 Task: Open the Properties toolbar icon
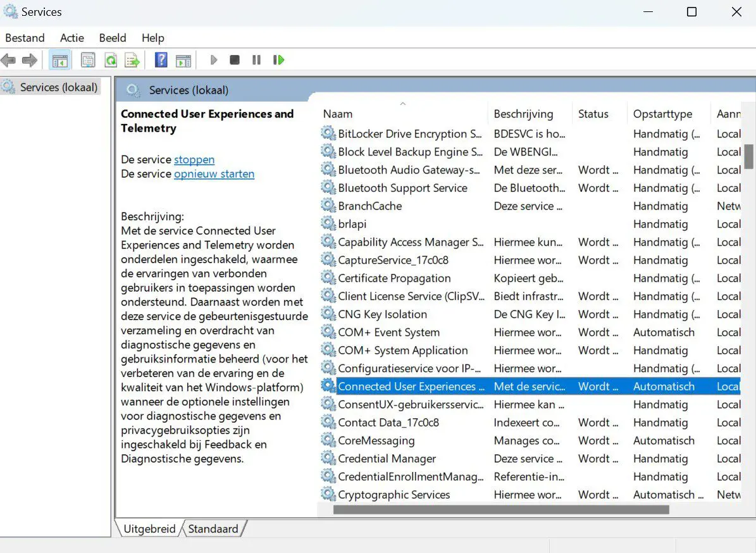(88, 60)
